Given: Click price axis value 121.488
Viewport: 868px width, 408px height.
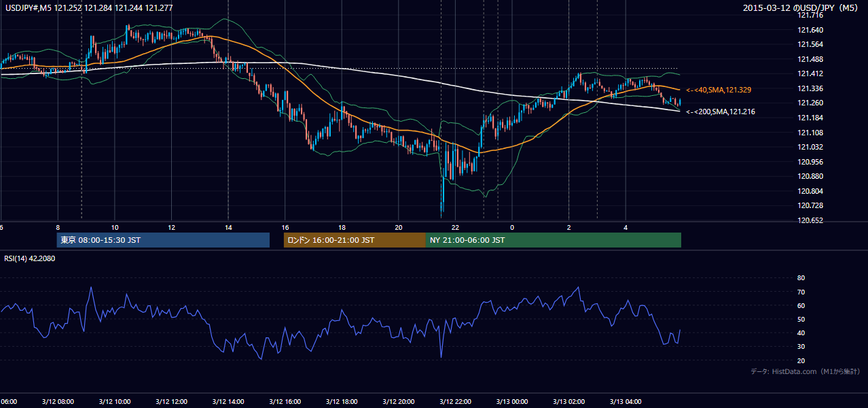Looking at the screenshot, I should 810,59.
